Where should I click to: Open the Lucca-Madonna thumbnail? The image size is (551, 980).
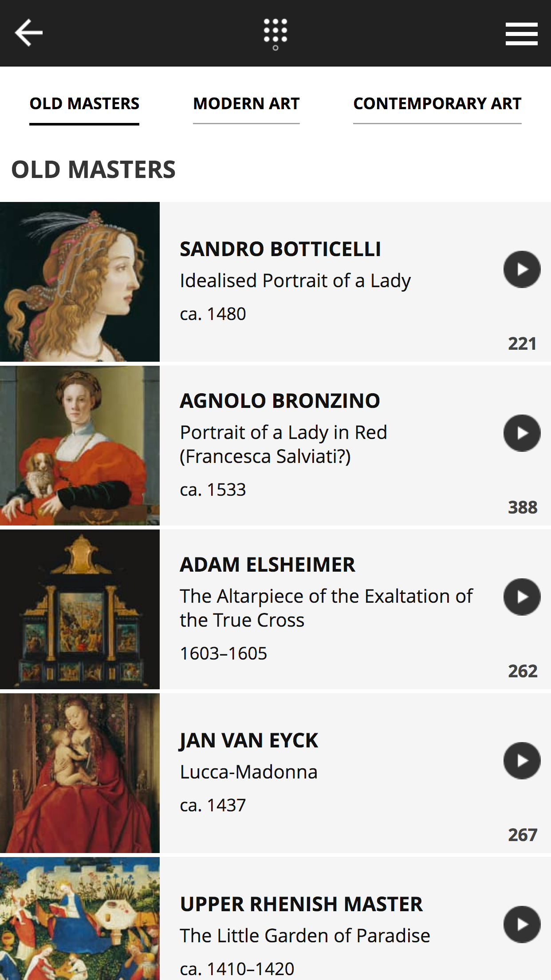80,773
